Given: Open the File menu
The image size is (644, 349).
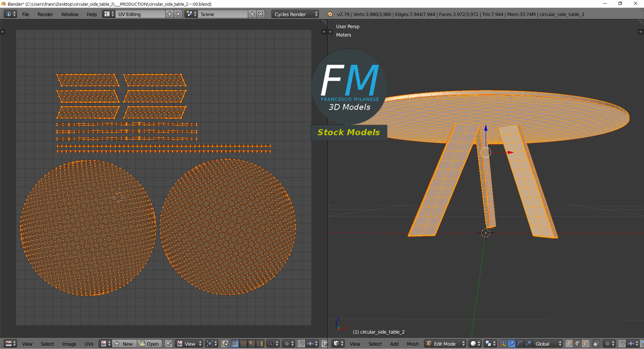Looking at the screenshot, I should click(x=25, y=14).
